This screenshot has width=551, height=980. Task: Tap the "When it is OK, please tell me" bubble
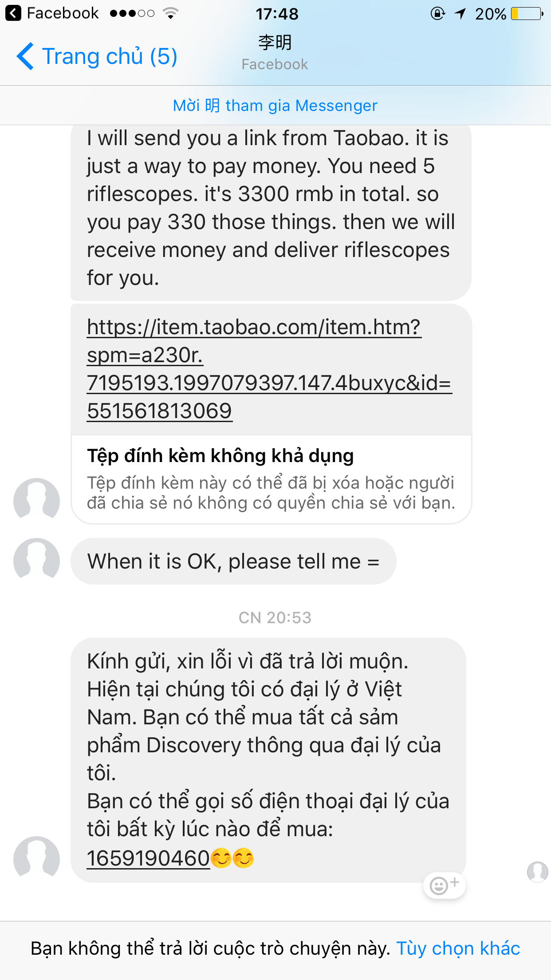coord(233,561)
